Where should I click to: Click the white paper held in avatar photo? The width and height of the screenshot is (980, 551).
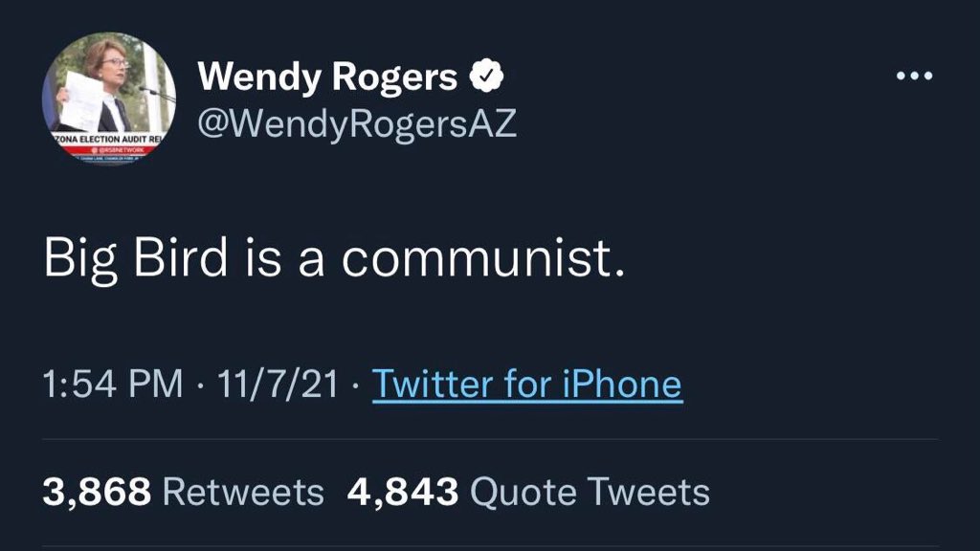[80, 100]
